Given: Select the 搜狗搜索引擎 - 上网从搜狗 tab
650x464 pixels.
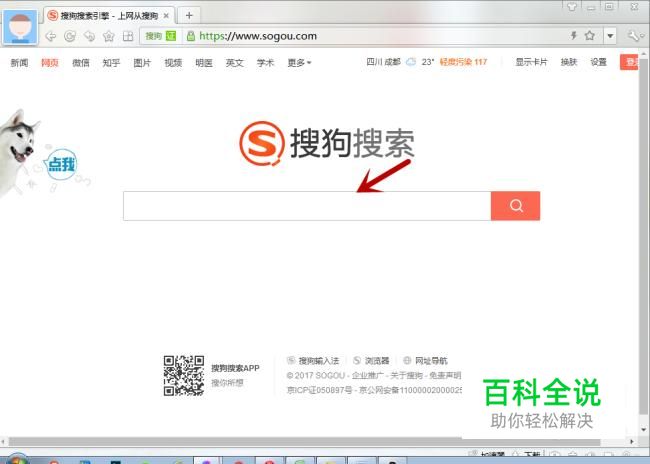Looking at the screenshot, I should click(109, 16).
